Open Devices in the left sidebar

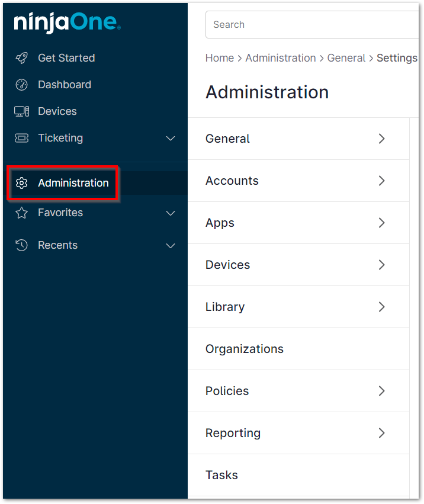57,111
